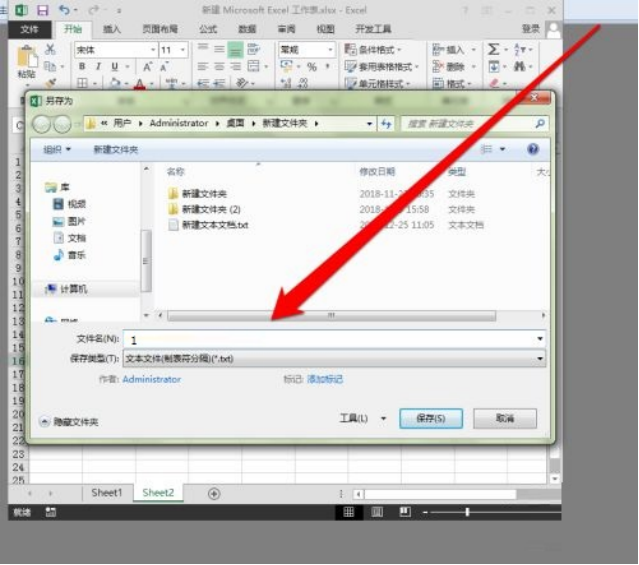This screenshot has height=565, width=639.
Task: Open the 工具(L) tools dropdown
Action: 362,418
